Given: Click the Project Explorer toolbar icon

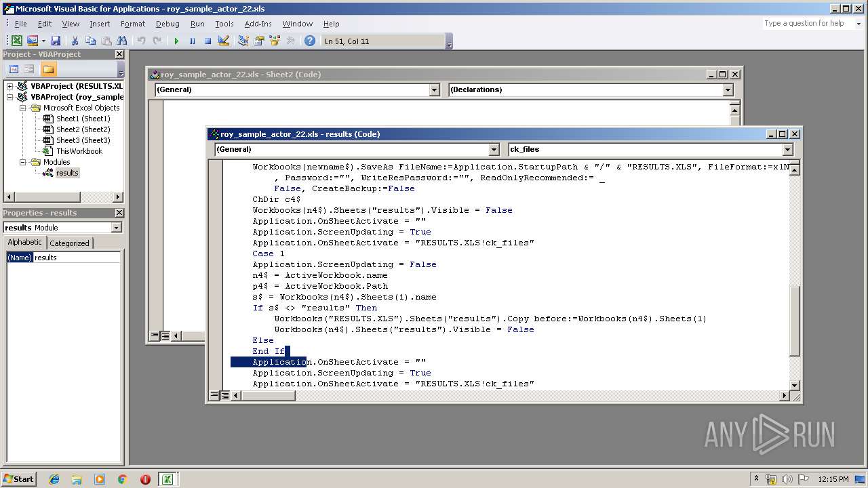Looking at the screenshot, I should 243,41.
